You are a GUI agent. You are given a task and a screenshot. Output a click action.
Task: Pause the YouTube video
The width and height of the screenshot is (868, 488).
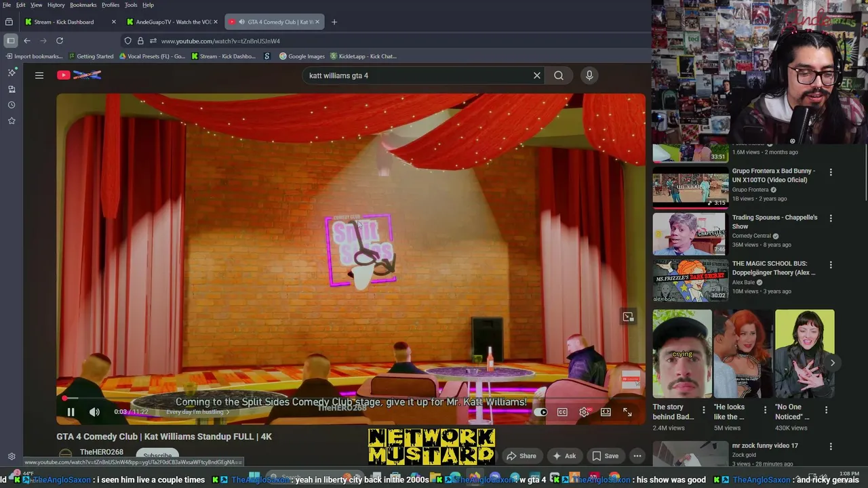71,412
